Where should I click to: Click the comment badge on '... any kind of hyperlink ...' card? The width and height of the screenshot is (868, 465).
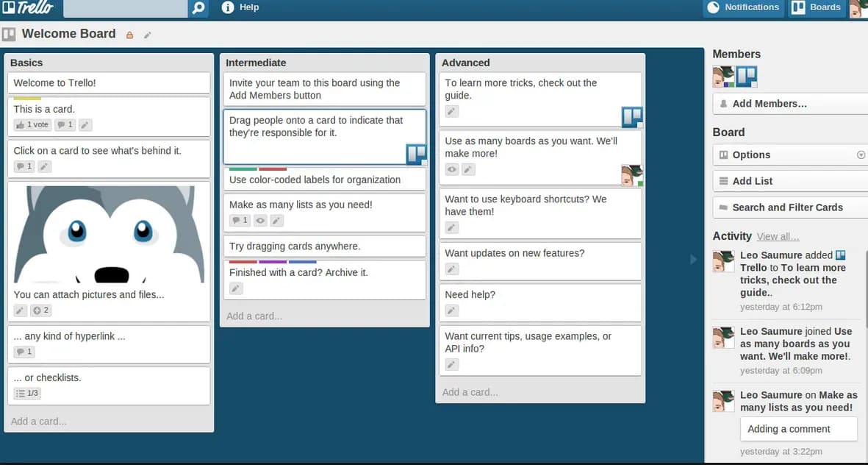pos(24,352)
